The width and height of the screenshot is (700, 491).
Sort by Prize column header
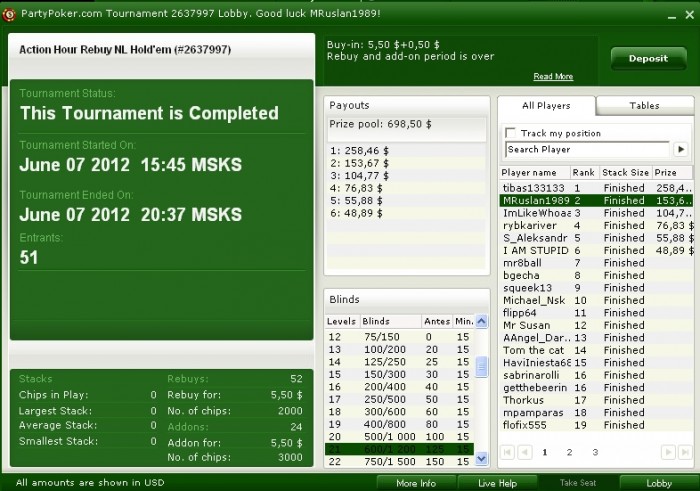(672, 172)
